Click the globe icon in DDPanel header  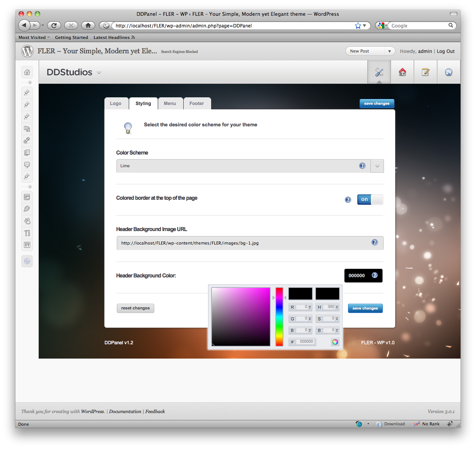[449, 72]
